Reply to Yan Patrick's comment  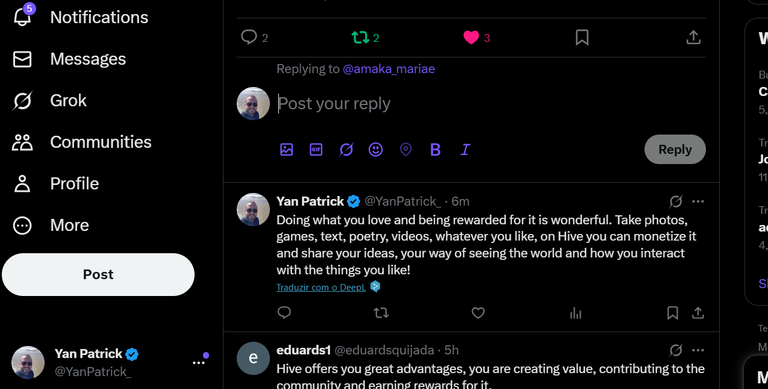point(284,313)
